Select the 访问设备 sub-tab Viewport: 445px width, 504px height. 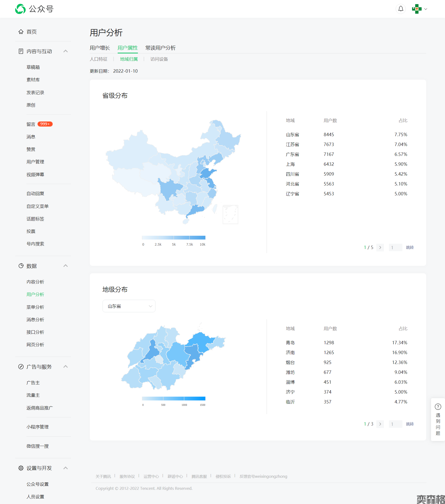point(159,59)
